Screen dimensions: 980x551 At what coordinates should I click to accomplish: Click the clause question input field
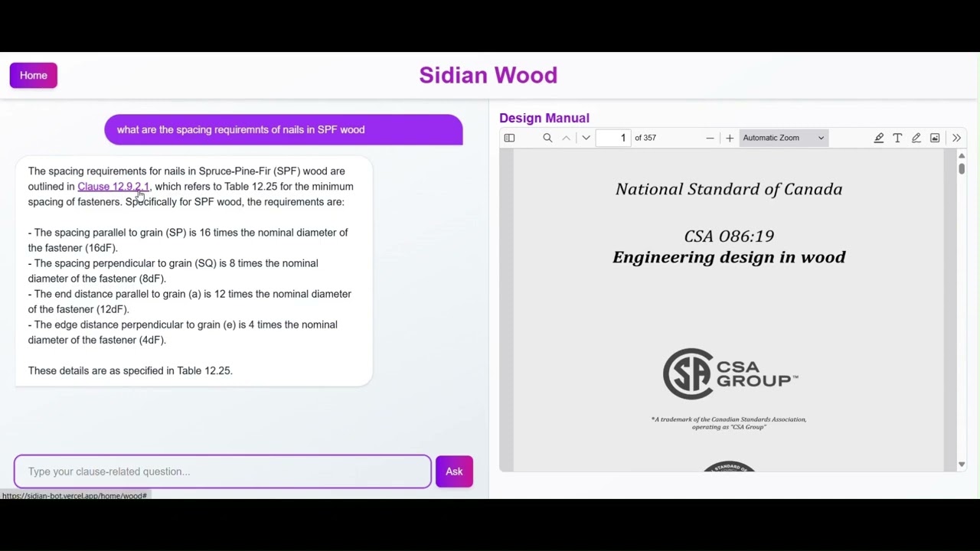(223, 471)
